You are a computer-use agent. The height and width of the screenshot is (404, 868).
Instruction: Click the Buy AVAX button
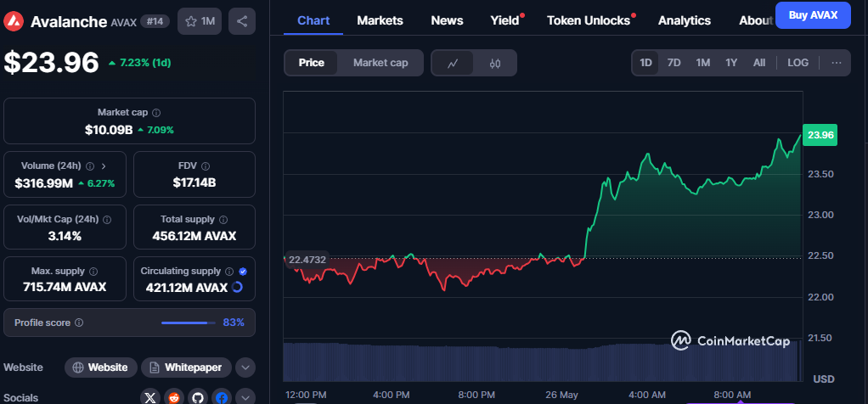(x=813, y=15)
